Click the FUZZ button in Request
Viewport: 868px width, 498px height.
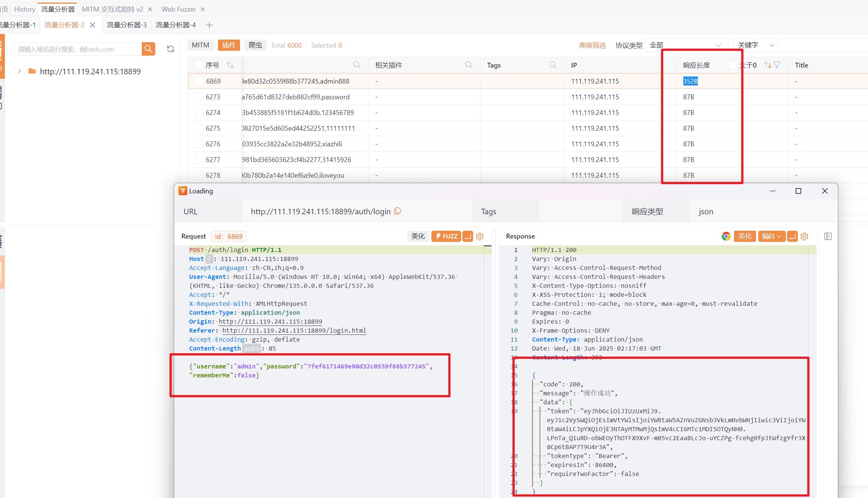coord(446,236)
